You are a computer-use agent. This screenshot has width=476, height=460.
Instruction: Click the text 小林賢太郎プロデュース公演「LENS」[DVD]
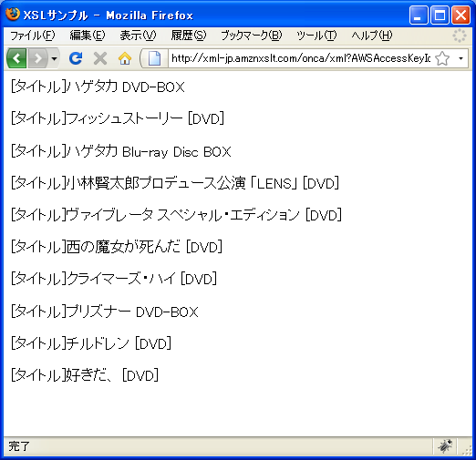coord(202,183)
